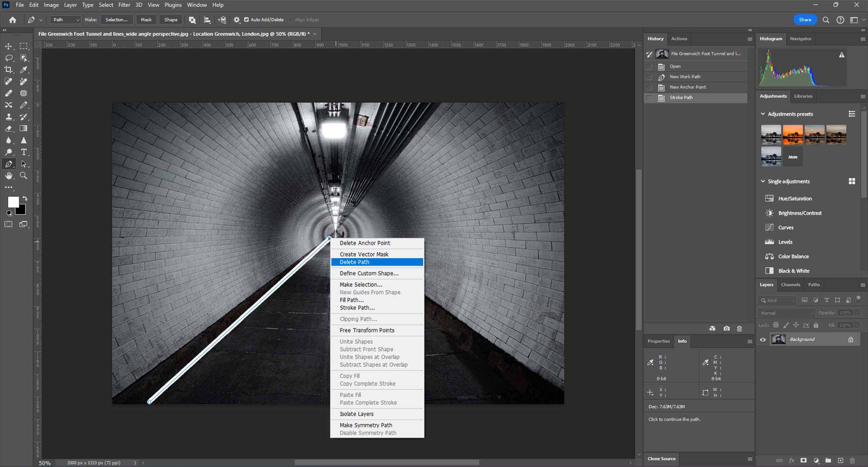The height and width of the screenshot is (467, 868).
Task: Select the Zoom tool
Action: 24,176
